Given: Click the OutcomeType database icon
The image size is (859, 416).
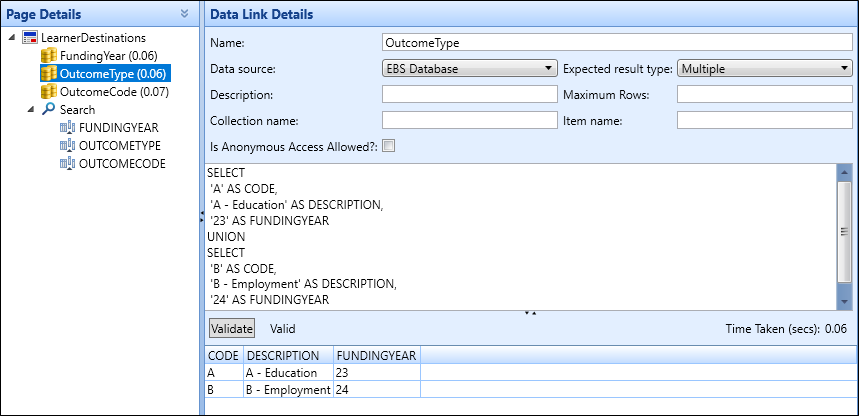Looking at the screenshot, I should coord(48,73).
